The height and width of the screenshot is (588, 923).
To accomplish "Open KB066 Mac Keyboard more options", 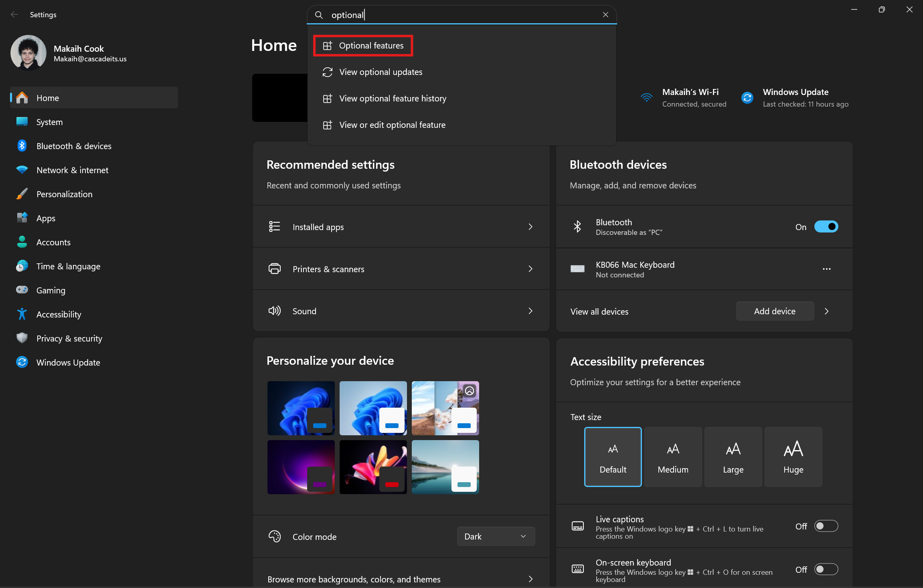I will pyautogui.click(x=826, y=269).
